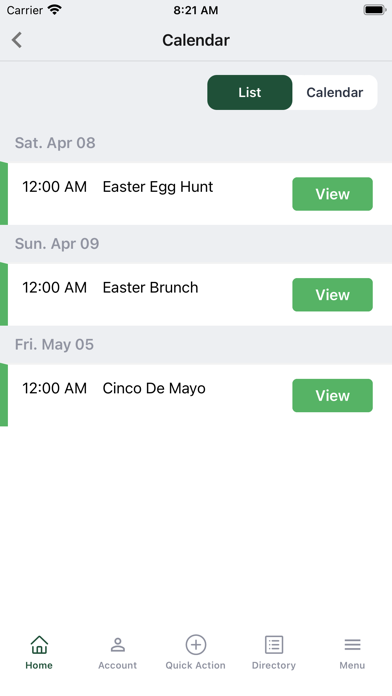View the Easter Brunch event
The height and width of the screenshot is (696, 392).
click(333, 295)
